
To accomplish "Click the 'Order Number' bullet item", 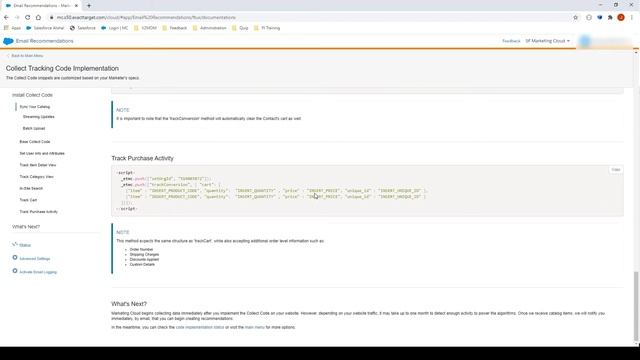I will click(141, 249).
